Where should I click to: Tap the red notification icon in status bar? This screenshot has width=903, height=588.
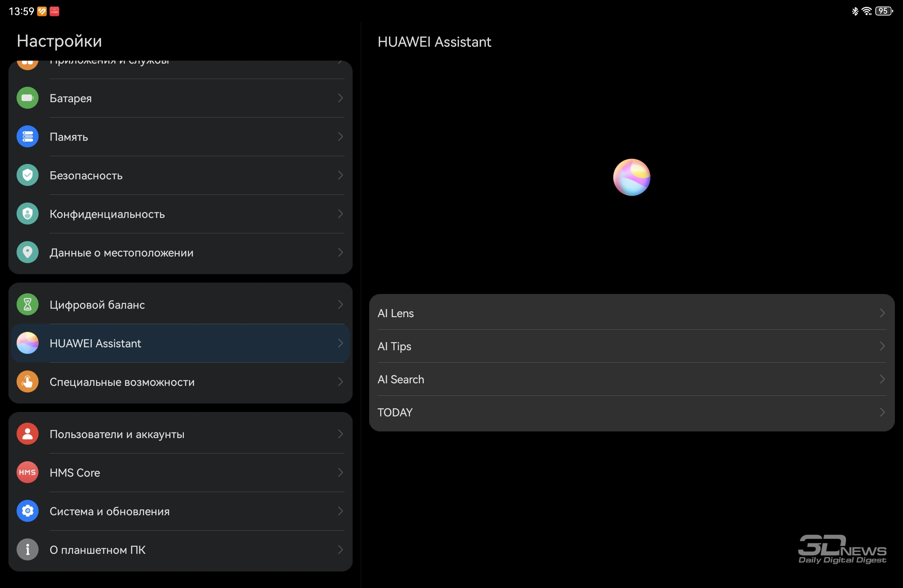(54, 11)
